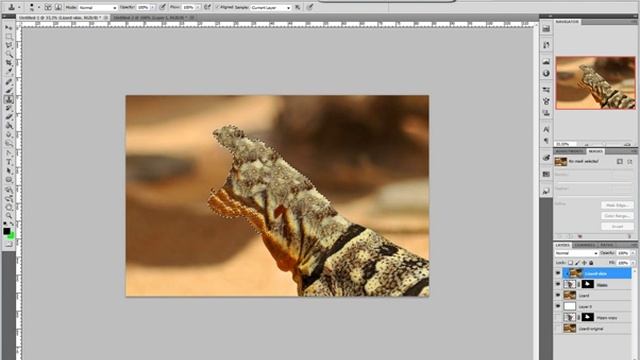Hide the Masks layer
The image size is (640, 360).
coord(558,284)
